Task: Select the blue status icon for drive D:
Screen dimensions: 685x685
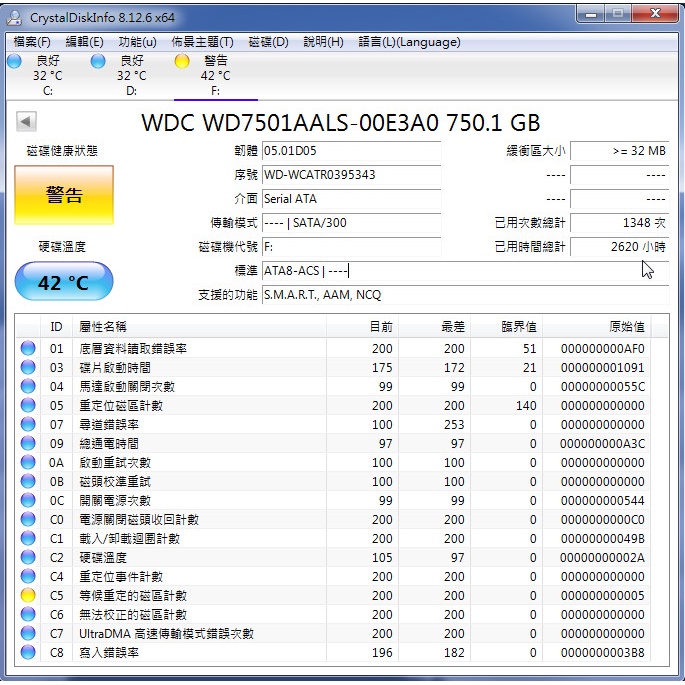Action: [98, 61]
